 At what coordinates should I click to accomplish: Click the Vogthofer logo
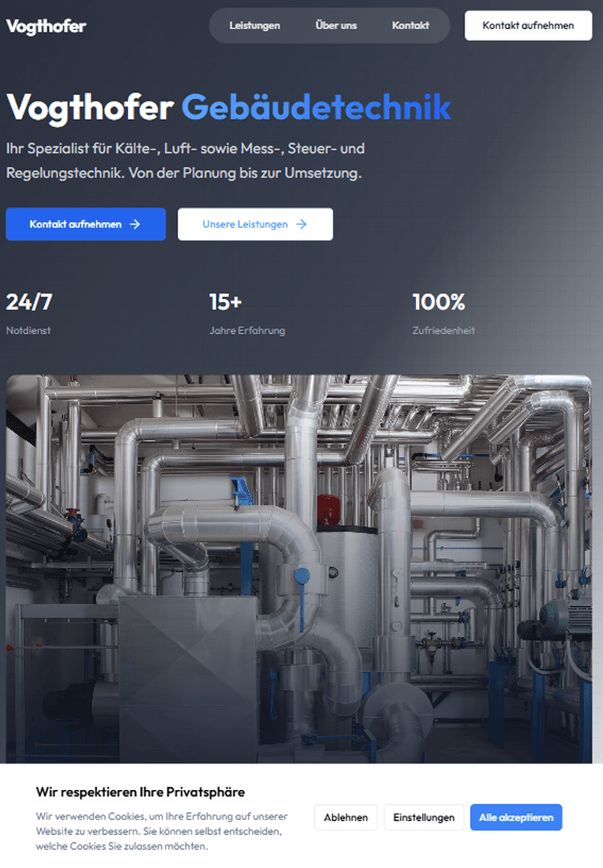pyautogui.click(x=46, y=26)
